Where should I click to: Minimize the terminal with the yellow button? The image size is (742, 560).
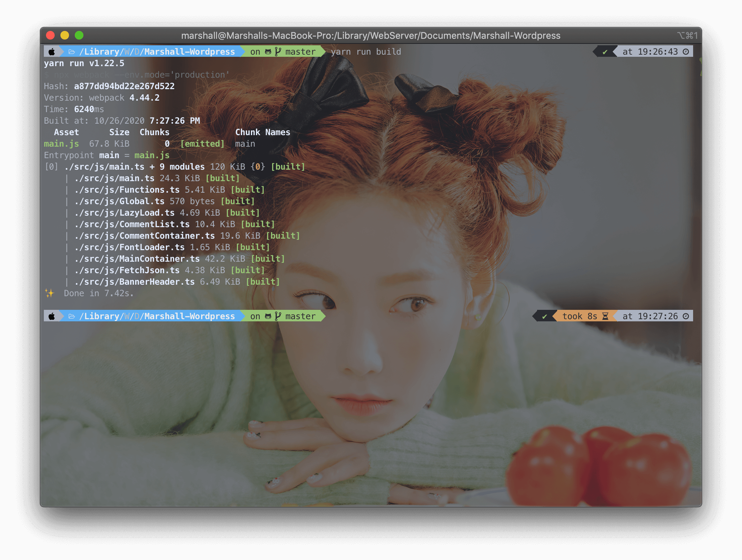65,35
